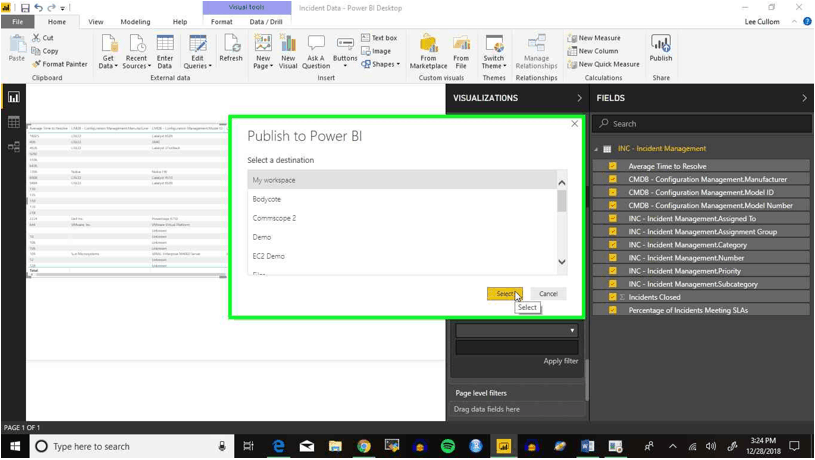Open Word from the taskbar

pos(588,446)
